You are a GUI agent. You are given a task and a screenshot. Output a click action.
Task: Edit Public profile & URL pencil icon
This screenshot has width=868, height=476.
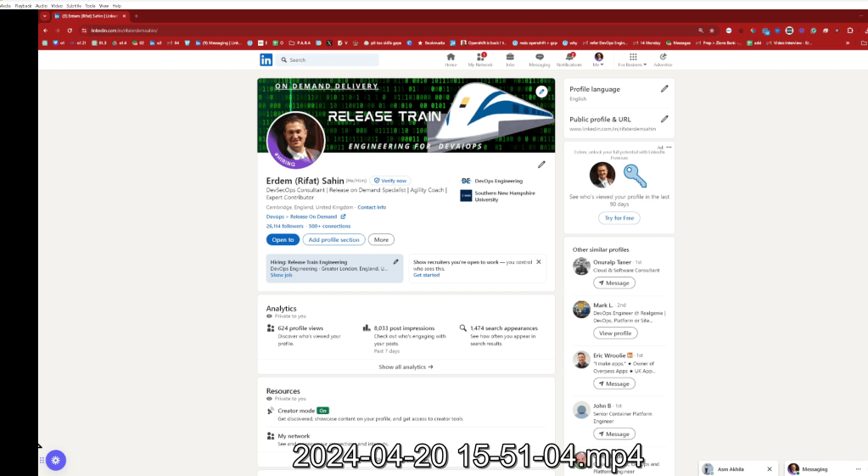[x=664, y=119]
